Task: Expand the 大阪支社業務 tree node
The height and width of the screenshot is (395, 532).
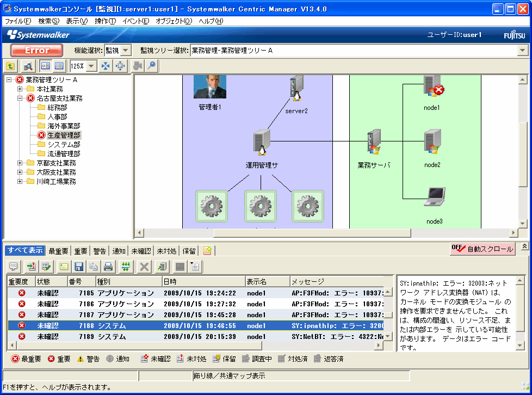Action: tap(20, 172)
